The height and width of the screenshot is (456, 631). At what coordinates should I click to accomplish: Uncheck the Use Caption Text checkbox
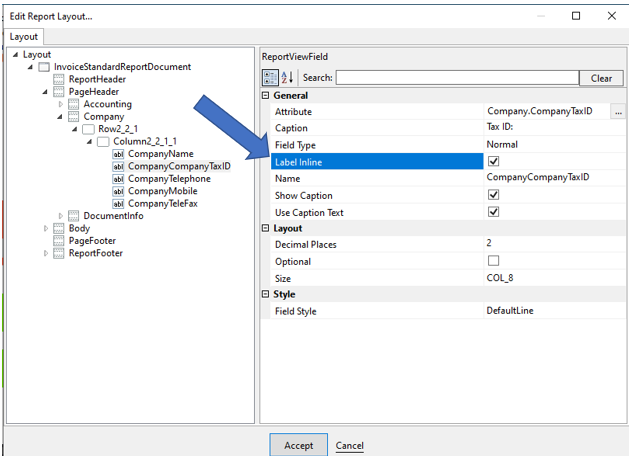pos(493,212)
